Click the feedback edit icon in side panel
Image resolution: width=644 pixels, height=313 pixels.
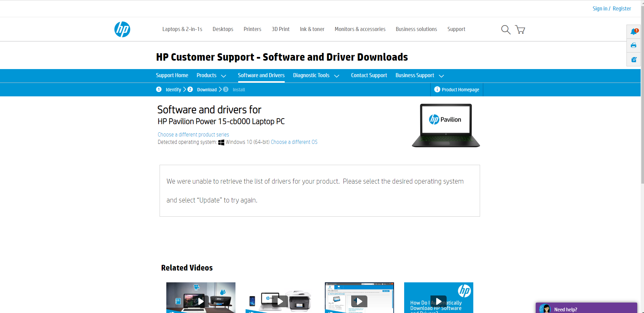click(634, 60)
